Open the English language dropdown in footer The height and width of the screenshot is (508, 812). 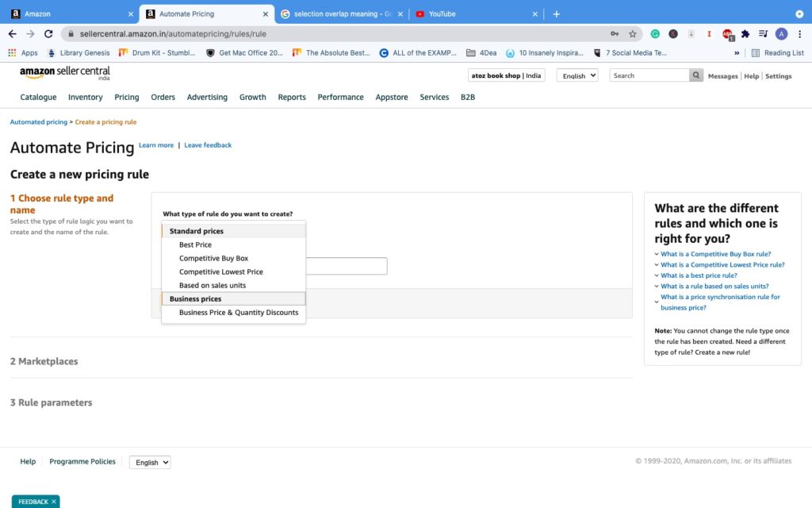coord(149,462)
